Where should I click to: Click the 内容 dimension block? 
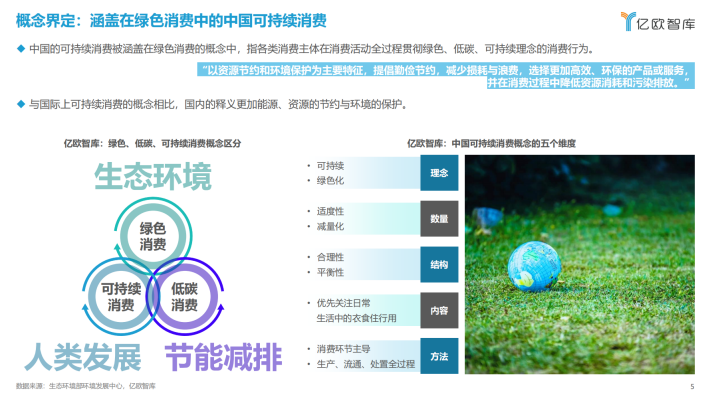439,310
